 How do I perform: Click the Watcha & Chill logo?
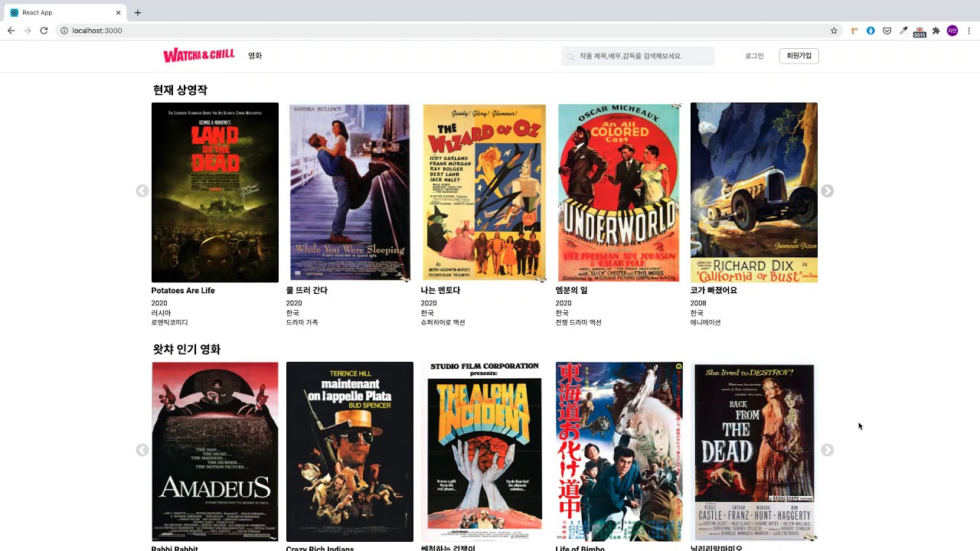(198, 55)
